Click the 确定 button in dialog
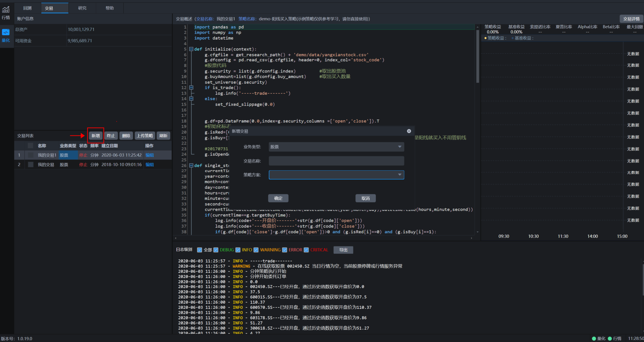 tap(278, 198)
